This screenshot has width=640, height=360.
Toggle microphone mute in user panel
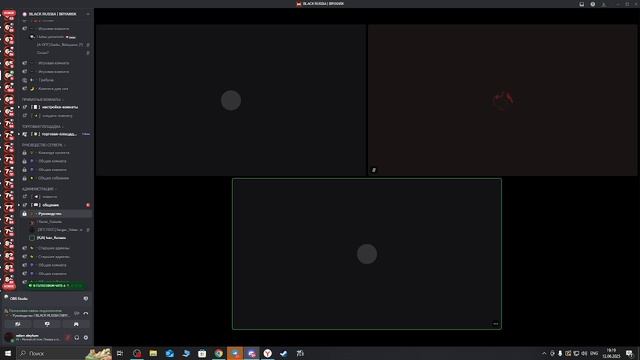pos(68,338)
